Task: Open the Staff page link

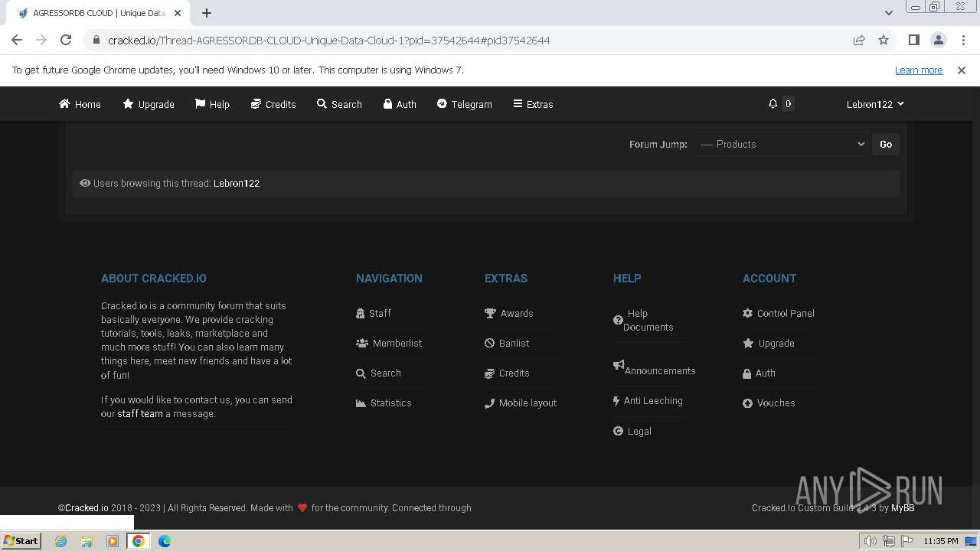Action: coord(374,313)
